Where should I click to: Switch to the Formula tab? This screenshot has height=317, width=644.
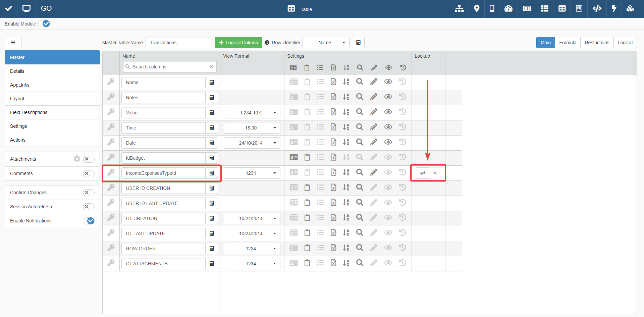pyautogui.click(x=568, y=43)
